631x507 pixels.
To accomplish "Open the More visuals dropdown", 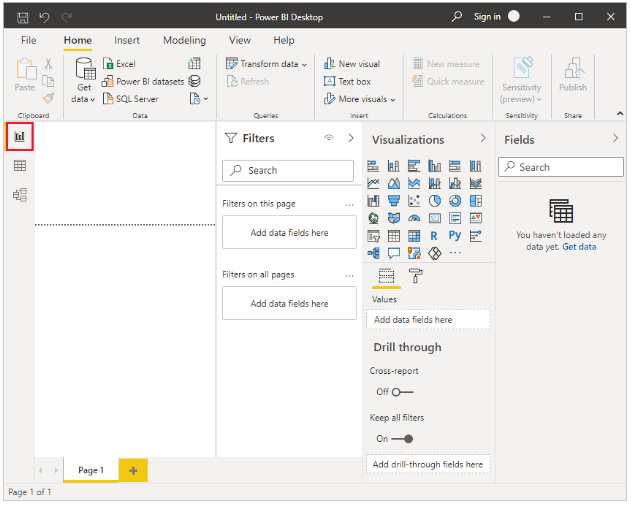I will (393, 99).
